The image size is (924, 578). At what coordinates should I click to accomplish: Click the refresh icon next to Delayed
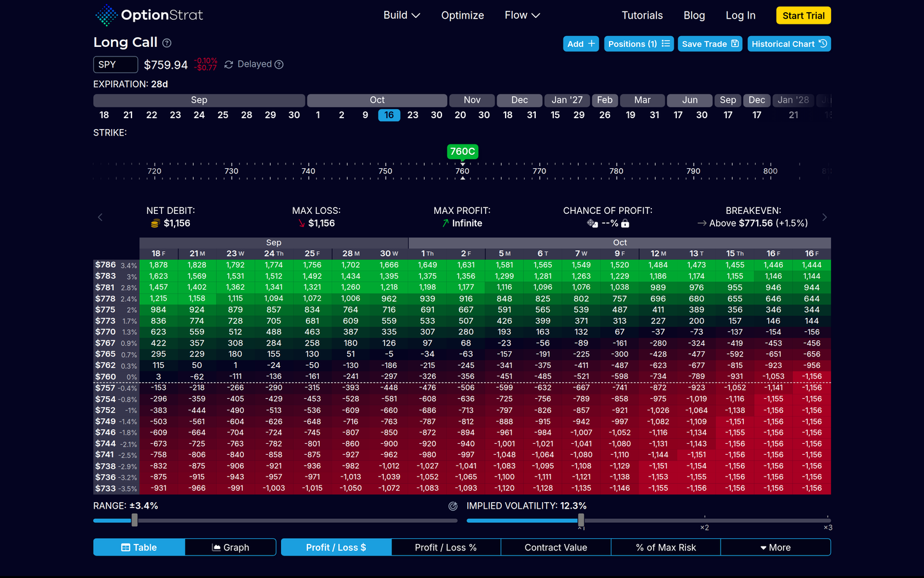[228, 64]
